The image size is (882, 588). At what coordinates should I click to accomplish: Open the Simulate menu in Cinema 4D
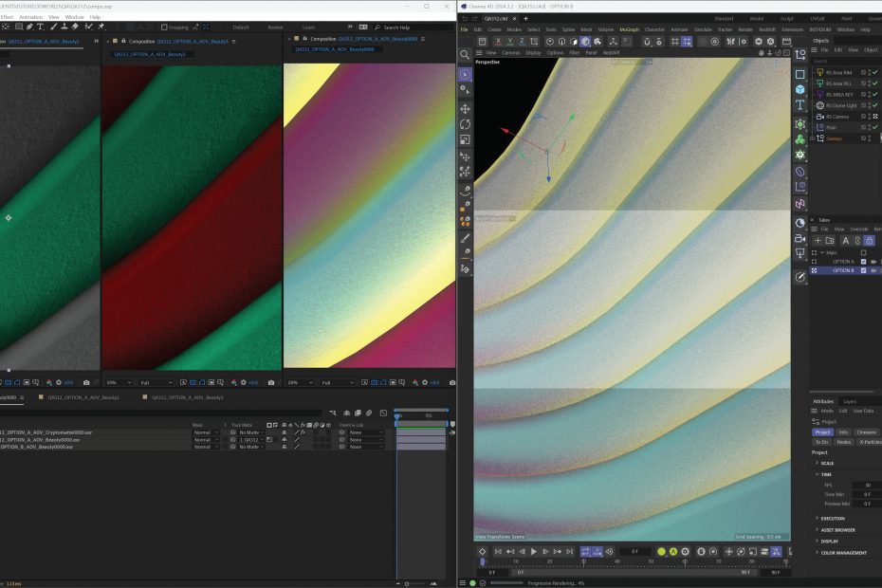pyautogui.click(x=703, y=29)
